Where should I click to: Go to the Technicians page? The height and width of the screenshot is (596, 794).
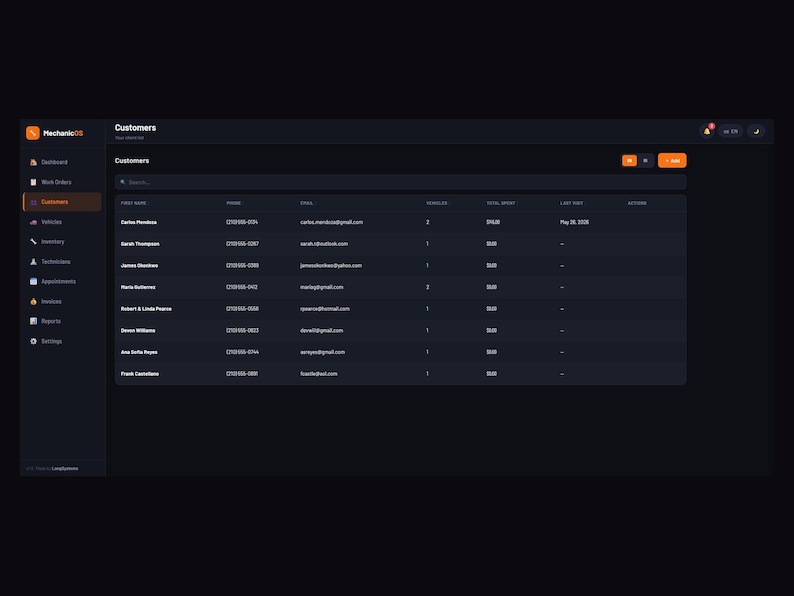coord(62,262)
